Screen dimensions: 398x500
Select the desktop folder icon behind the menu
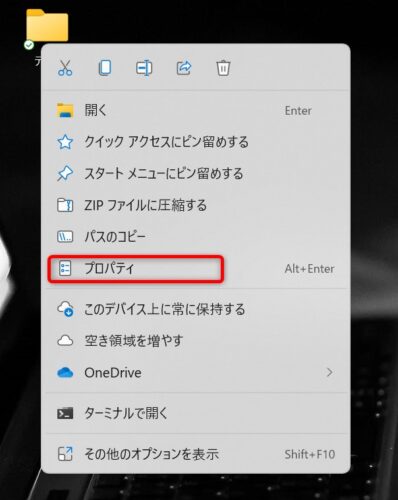(47, 25)
